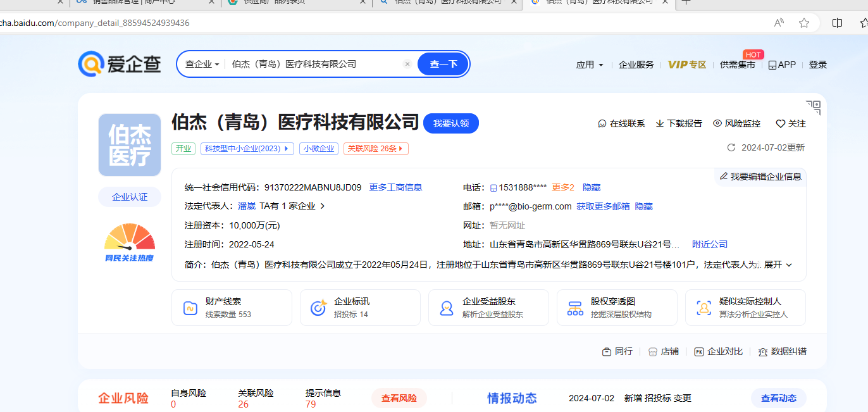The height and width of the screenshot is (412, 868).
Task: Click the 爱企查 logo
Action: pos(120,64)
